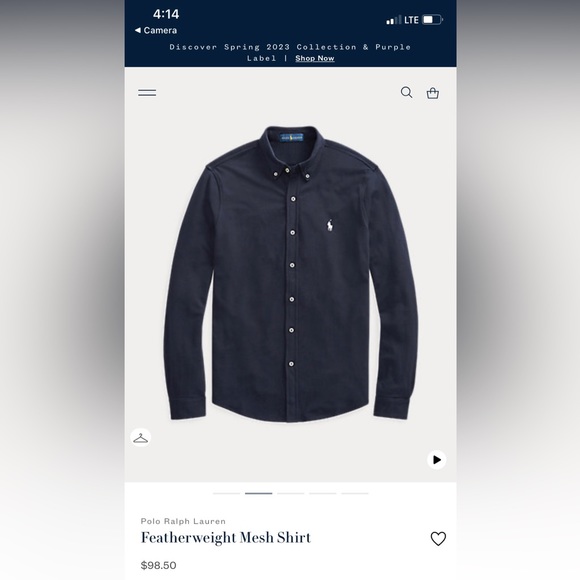Play the product video
Viewport: 580px width, 580px height.
436,460
